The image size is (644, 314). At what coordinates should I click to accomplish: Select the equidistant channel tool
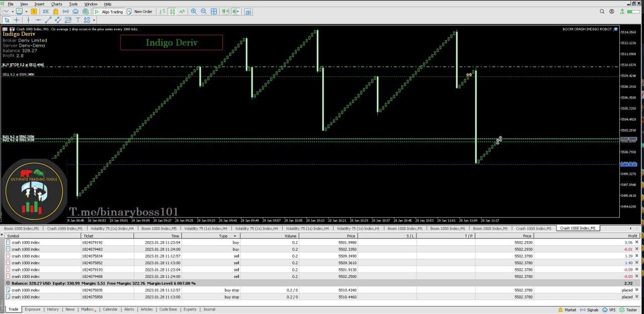point(58,20)
